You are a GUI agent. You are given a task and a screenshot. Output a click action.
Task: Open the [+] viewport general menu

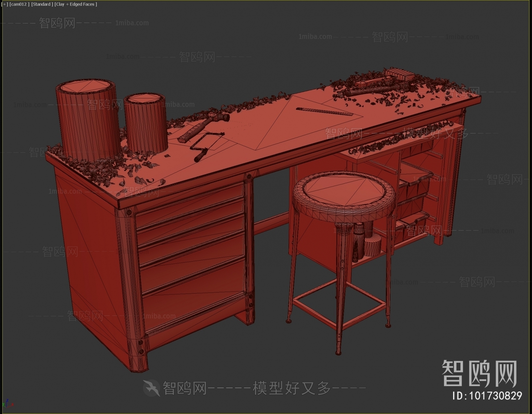5,4
